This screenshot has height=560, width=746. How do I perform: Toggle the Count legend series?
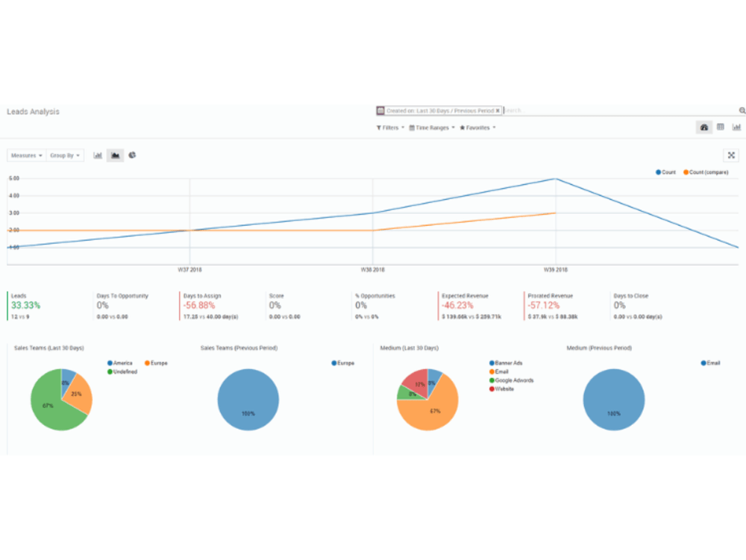pyautogui.click(x=665, y=172)
